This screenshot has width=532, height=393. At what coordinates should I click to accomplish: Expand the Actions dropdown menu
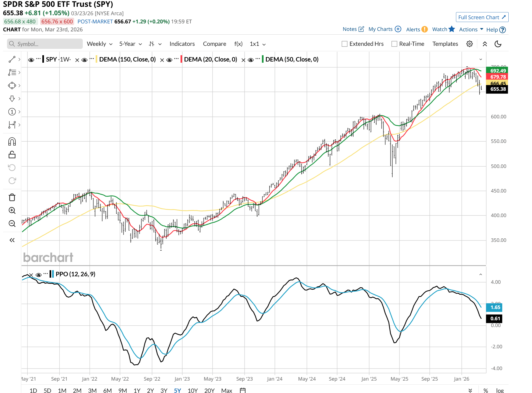471,29
